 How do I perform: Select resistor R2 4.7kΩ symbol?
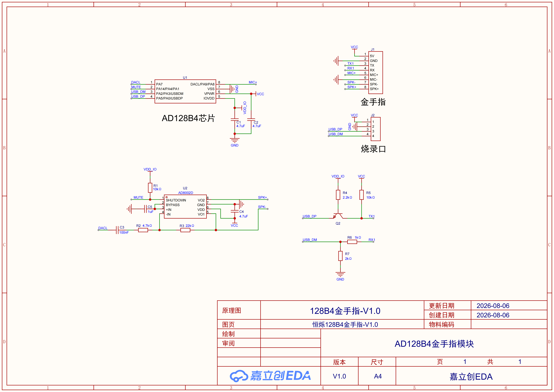143,230
